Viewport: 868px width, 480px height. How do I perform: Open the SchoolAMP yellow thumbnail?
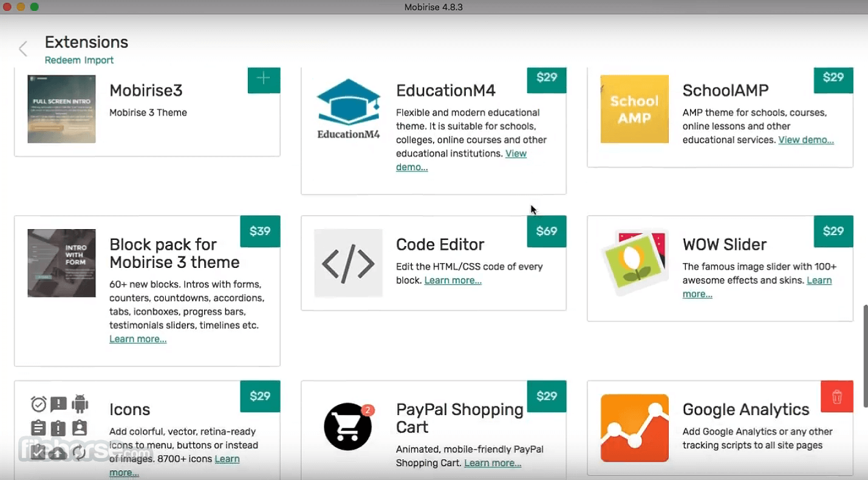(634, 109)
